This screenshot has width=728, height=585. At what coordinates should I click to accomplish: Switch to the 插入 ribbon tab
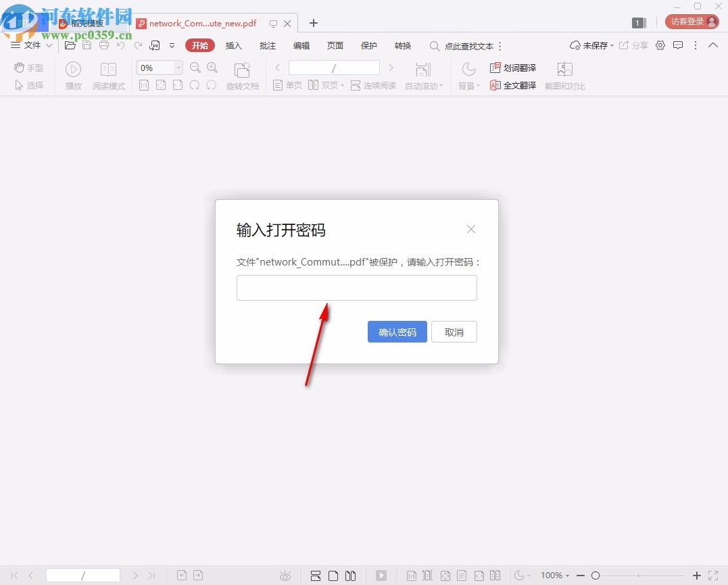(233, 45)
